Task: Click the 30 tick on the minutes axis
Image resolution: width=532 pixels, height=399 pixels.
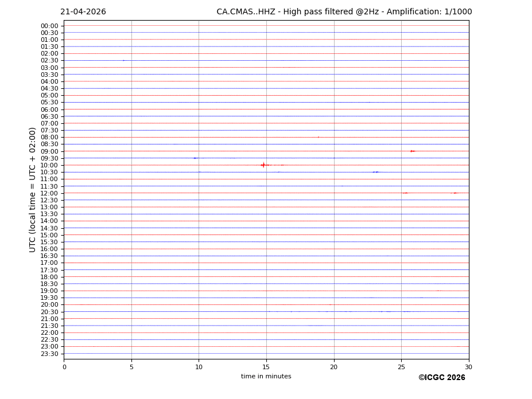Action: point(468,367)
